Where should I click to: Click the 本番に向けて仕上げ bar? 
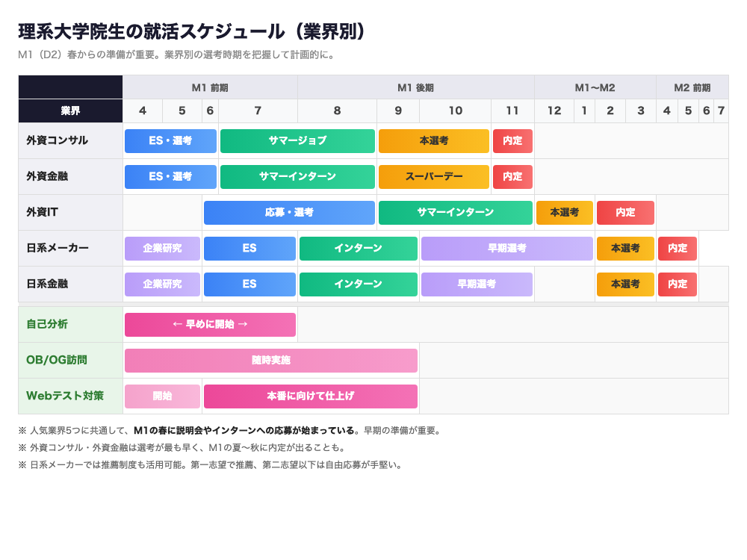tap(310, 396)
